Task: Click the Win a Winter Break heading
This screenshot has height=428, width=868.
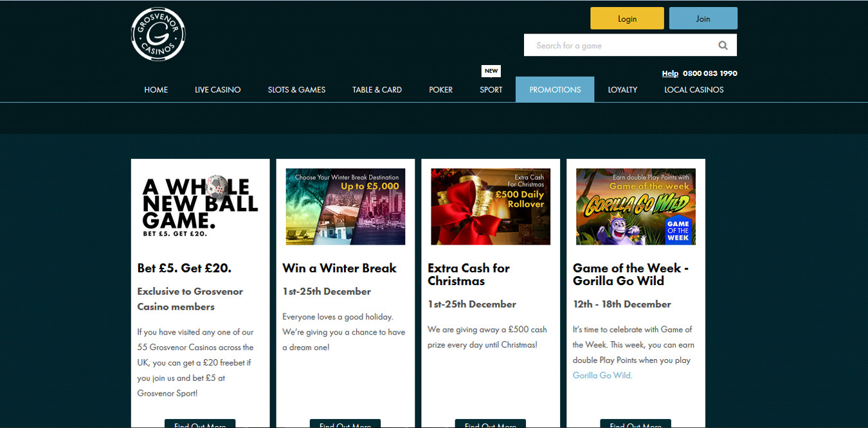Action: (x=339, y=268)
